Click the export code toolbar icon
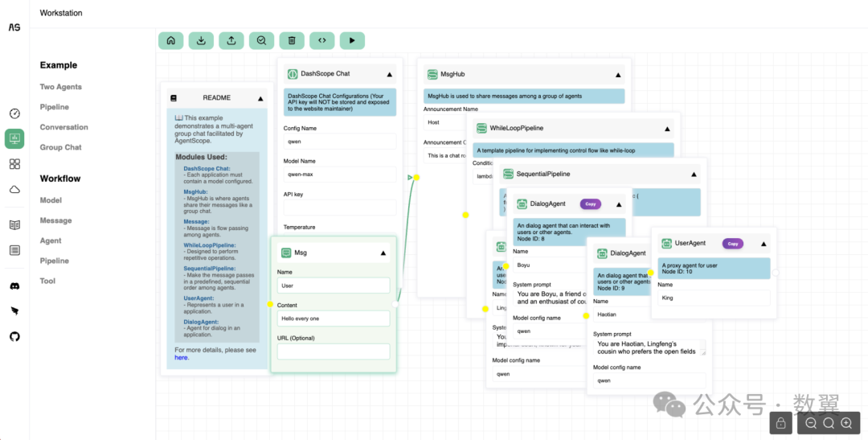Image resolution: width=868 pixels, height=440 pixels. click(322, 40)
